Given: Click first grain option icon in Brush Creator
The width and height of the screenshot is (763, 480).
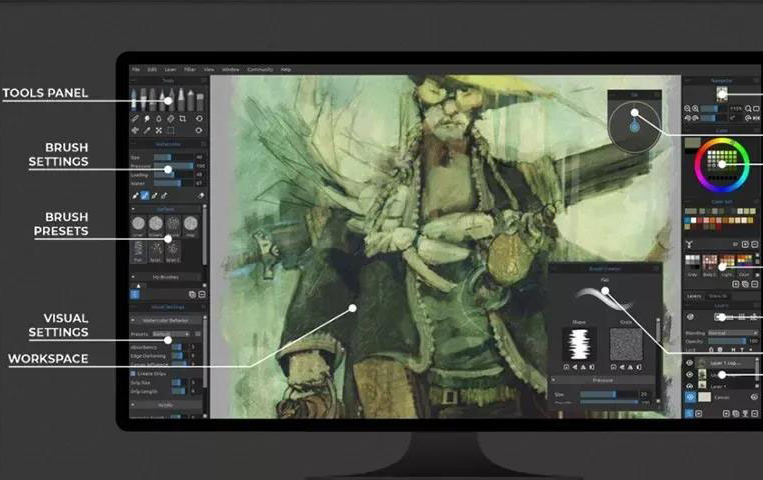Looking at the screenshot, I should 614,367.
